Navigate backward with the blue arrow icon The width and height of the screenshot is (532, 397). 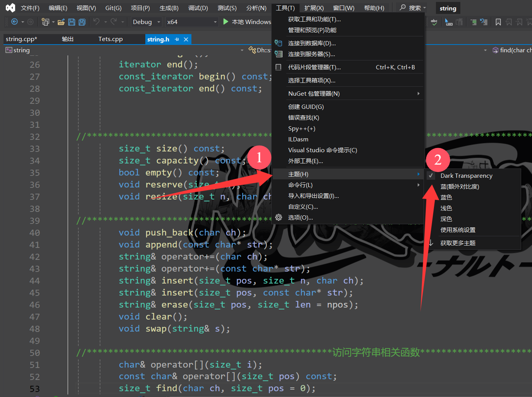14,22
